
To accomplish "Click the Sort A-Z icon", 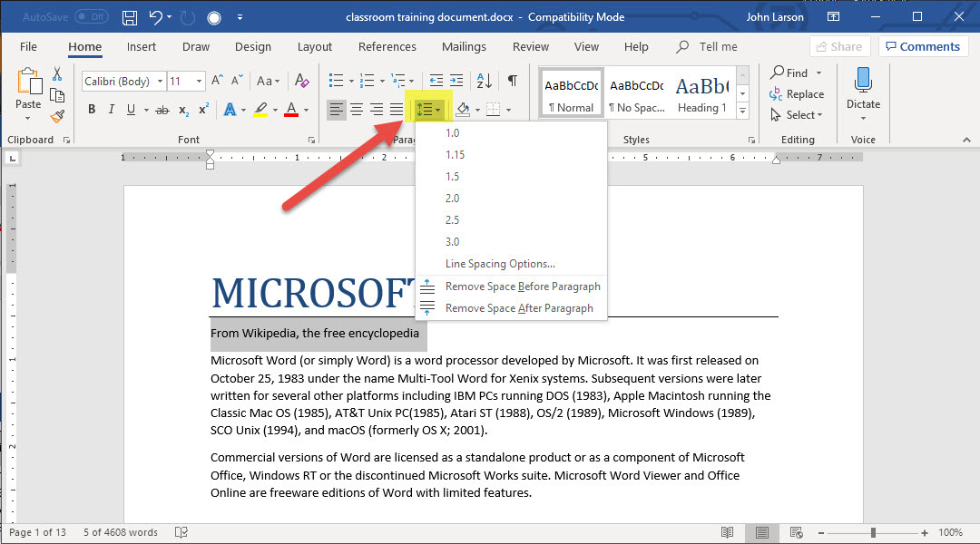I will pyautogui.click(x=485, y=81).
